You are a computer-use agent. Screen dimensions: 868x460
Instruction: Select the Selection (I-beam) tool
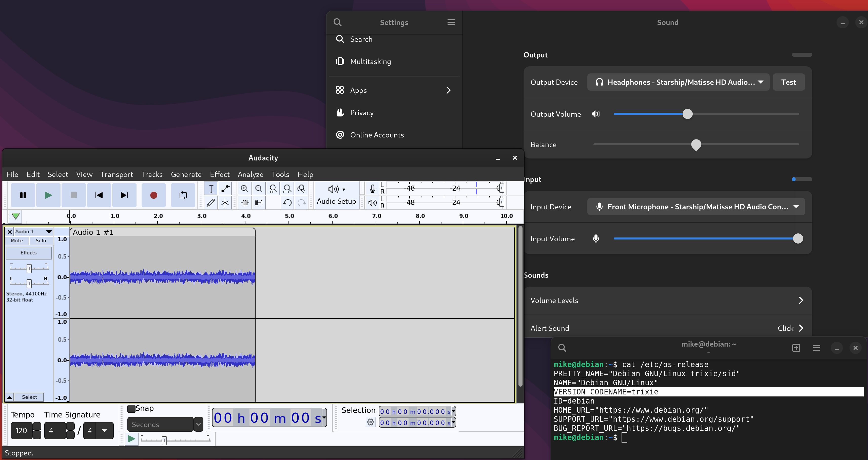(x=211, y=189)
